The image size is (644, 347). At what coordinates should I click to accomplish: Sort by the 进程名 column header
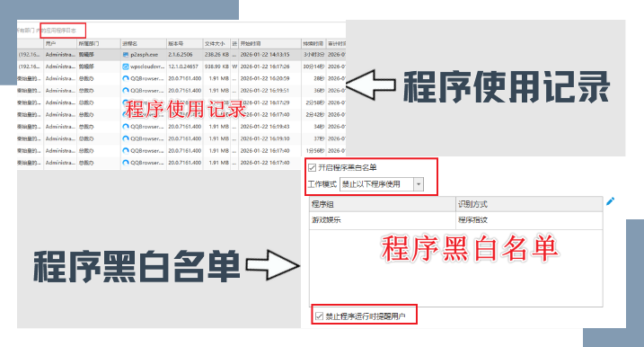144,43
